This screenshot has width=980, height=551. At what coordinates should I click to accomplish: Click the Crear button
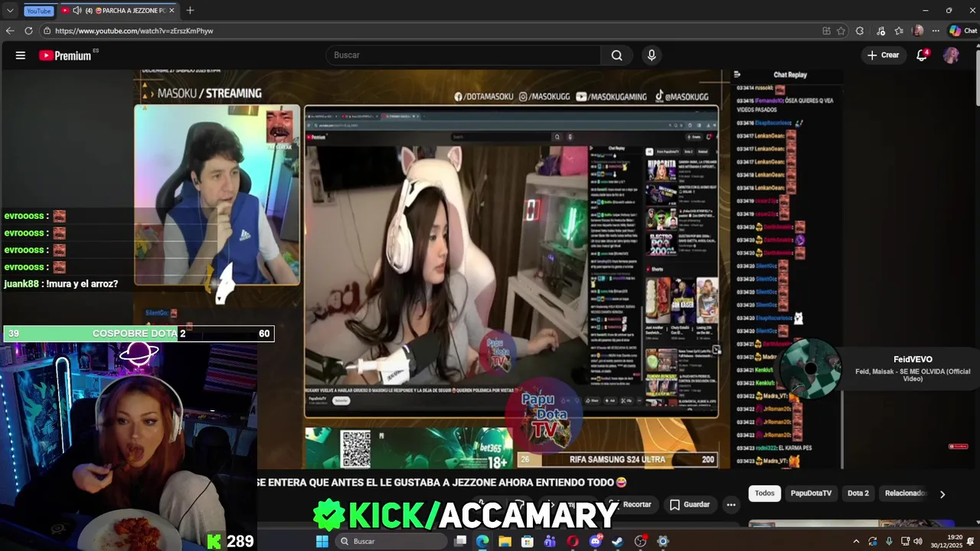click(883, 55)
